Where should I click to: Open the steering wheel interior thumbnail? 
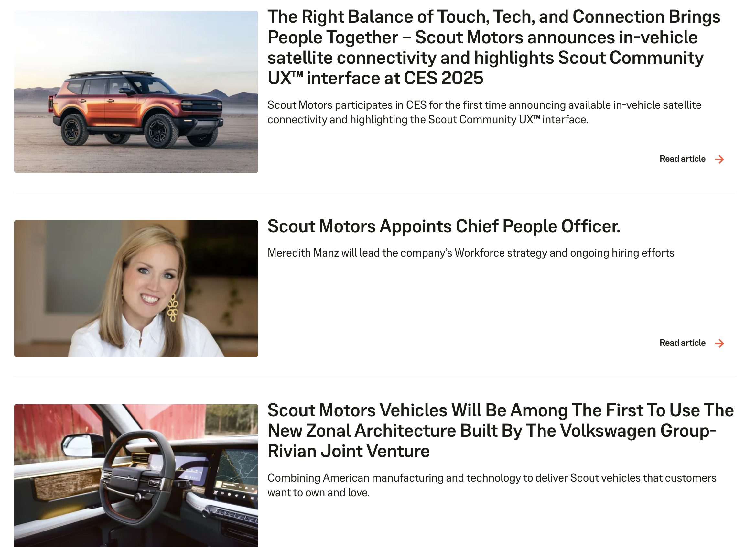point(136,475)
